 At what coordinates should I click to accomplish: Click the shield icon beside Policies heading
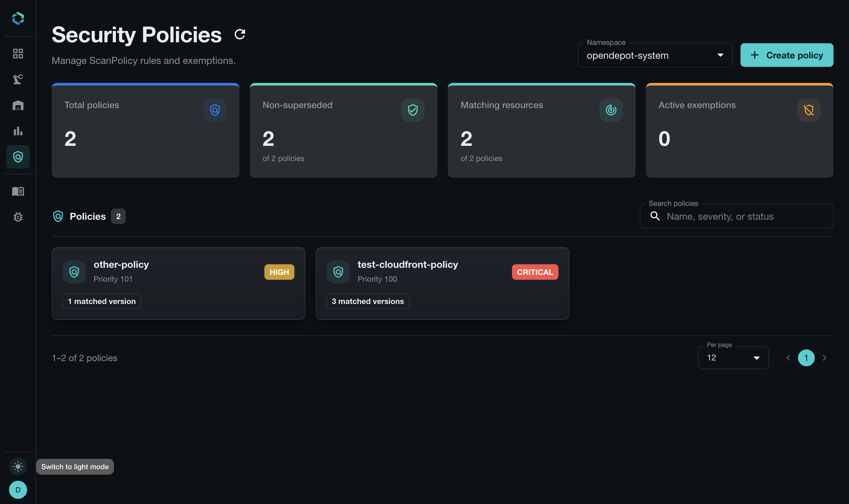tap(58, 216)
